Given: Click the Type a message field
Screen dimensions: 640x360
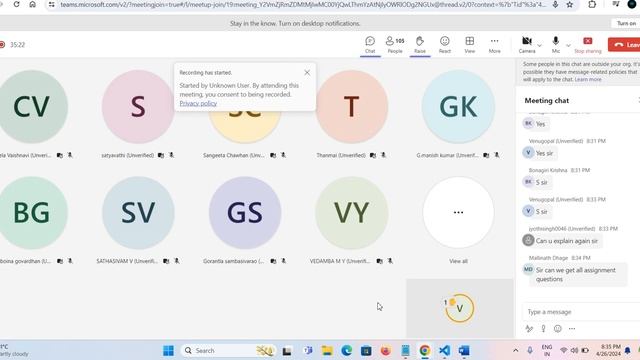Looking at the screenshot, I should (x=582, y=312).
